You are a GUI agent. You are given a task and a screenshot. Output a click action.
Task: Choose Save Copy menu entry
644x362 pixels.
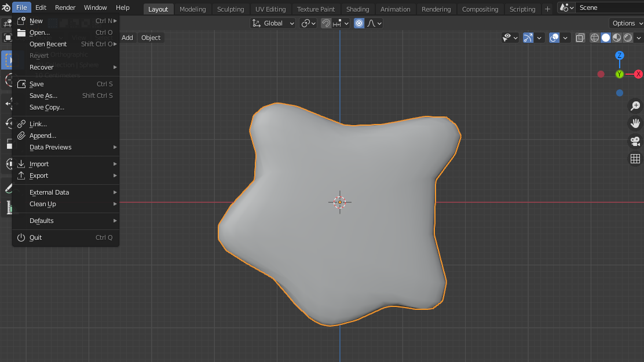point(65,107)
